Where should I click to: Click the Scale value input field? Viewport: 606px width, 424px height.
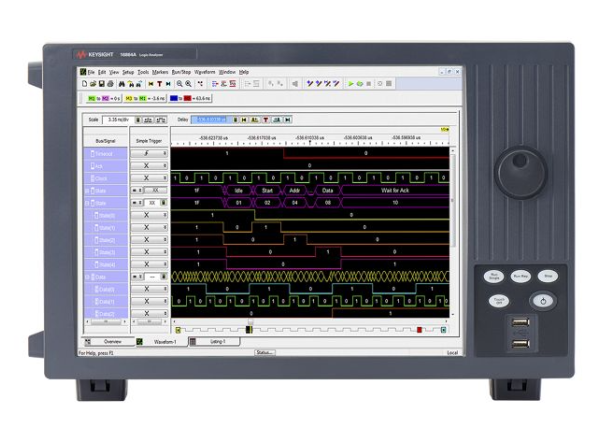click(x=118, y=120)
